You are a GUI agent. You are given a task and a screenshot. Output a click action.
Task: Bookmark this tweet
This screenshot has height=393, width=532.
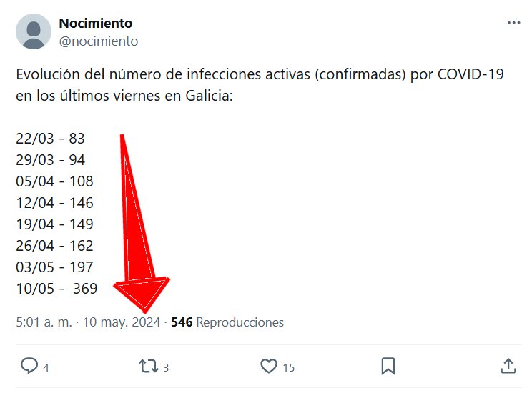pyautogui.click(x=388, y=367)
